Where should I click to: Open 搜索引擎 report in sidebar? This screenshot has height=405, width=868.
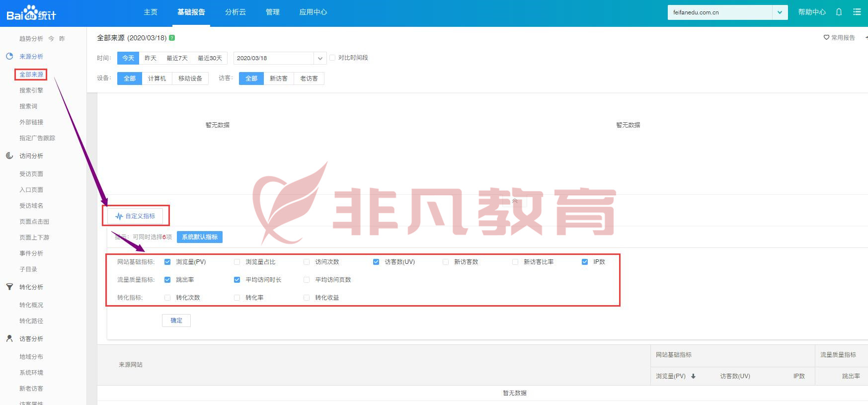click(31, 90)
